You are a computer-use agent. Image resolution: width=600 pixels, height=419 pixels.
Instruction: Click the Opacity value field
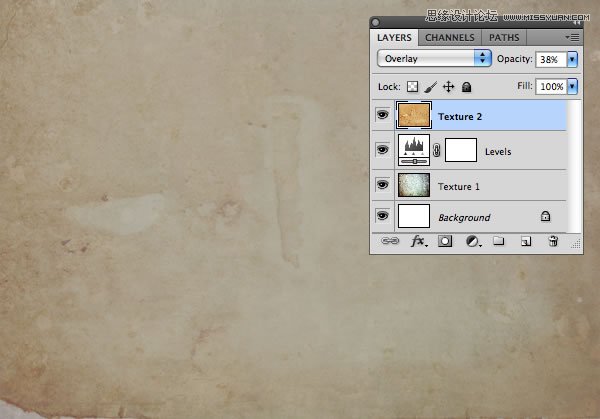pos(552,59)
